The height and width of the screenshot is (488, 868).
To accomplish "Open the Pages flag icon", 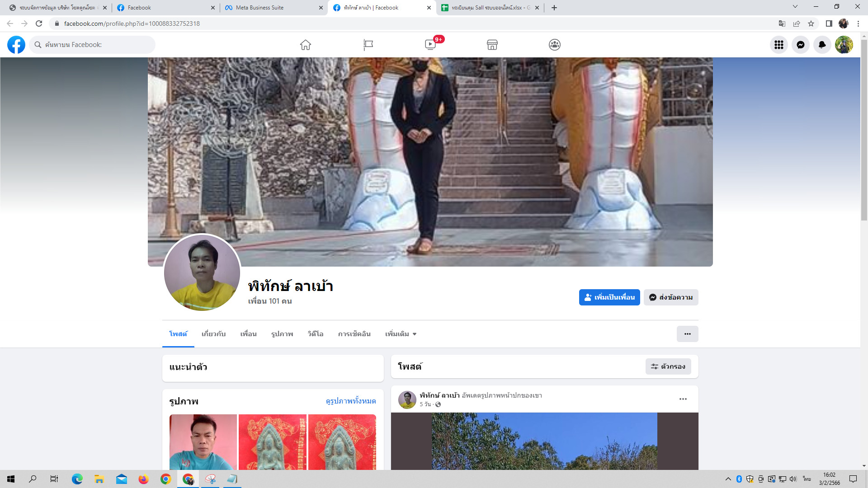I will [368, 45].
